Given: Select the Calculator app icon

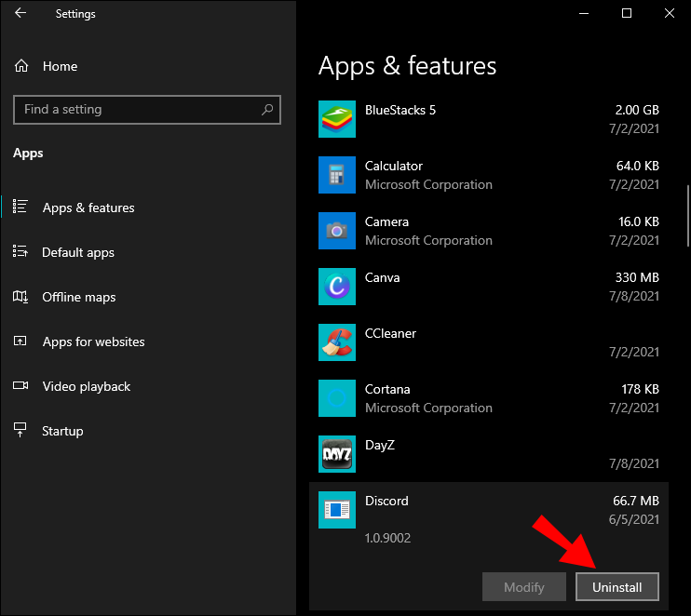Looking at the screenshot, I should click(x=336, y=175).
